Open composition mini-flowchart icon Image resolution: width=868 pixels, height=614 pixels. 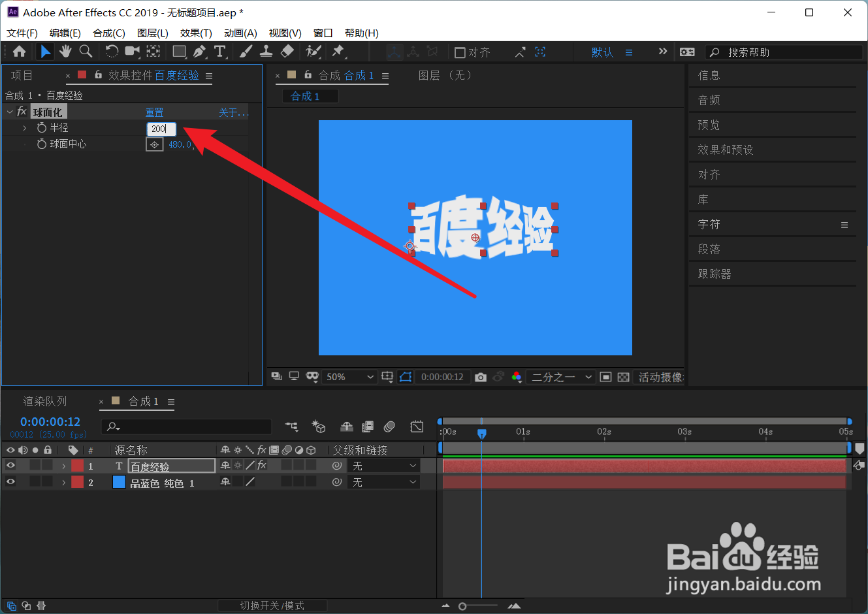coord(292,427)
